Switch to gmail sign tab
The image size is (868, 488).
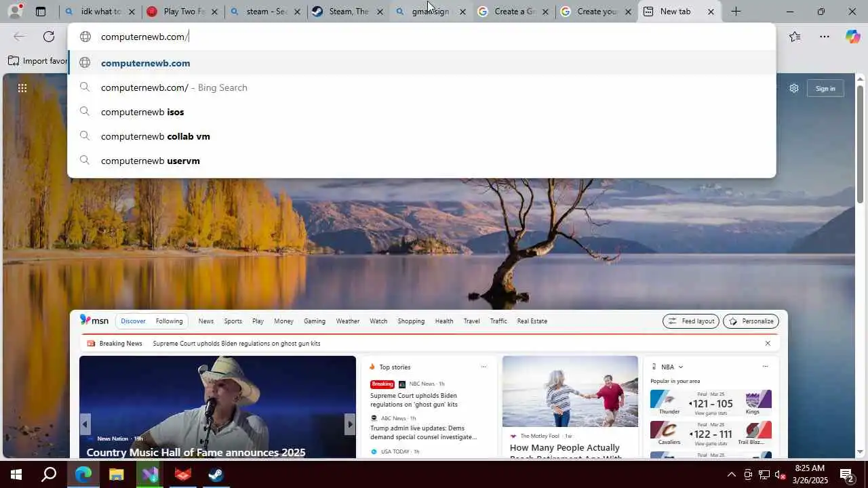(431, 12)
